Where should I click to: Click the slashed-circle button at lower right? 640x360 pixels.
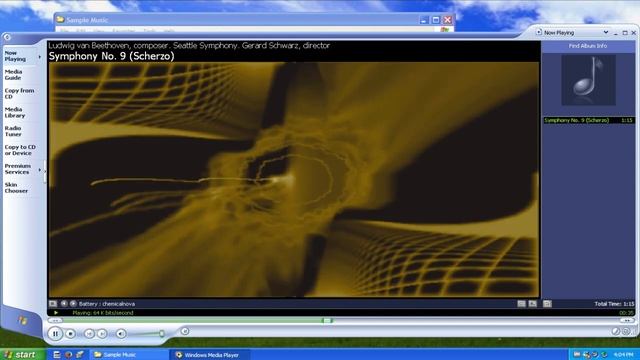coord(616,331)
